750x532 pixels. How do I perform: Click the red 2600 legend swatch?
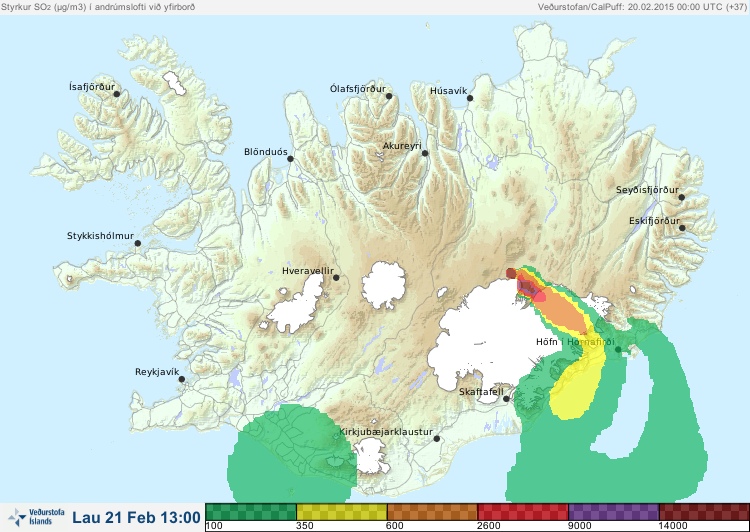(523, 511)
